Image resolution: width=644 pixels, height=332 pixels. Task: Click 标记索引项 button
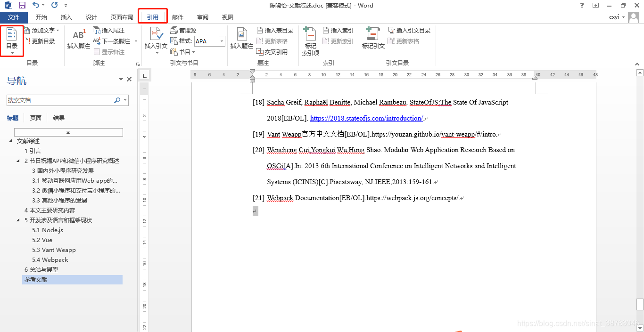pyautogui.click(x=311, y=41)
